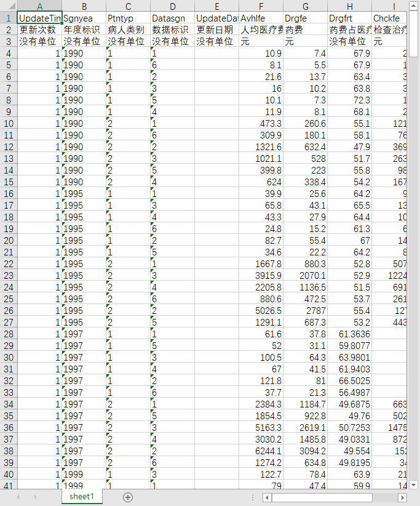Select row 10 header
420x506 pixels.
9,124
